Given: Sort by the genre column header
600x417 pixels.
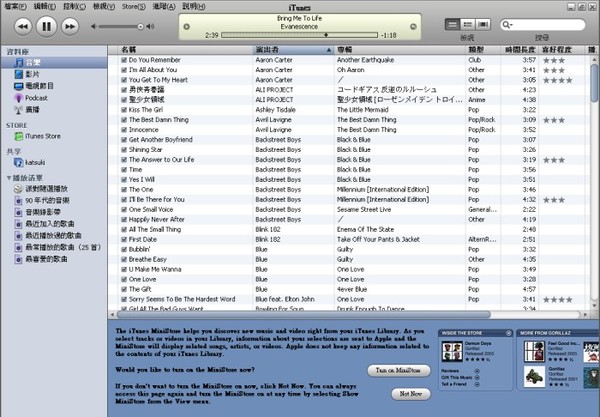Looking at the screenshot, I should pyautogui.click(x=483, y=50).
